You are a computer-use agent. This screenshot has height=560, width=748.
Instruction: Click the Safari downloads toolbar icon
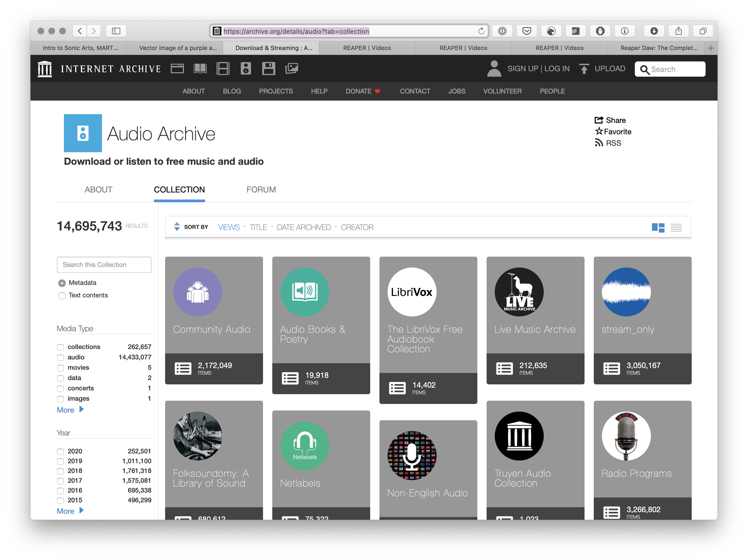tap(654, 31)
